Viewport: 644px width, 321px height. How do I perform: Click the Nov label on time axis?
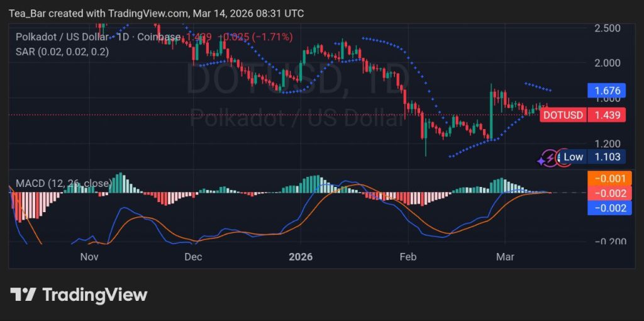click(x=89, y=257)
